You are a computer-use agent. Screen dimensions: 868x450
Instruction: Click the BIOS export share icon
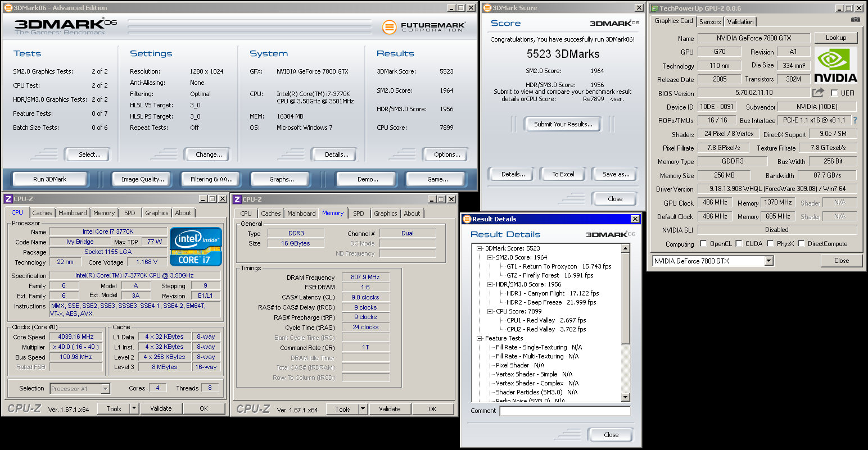818,93
